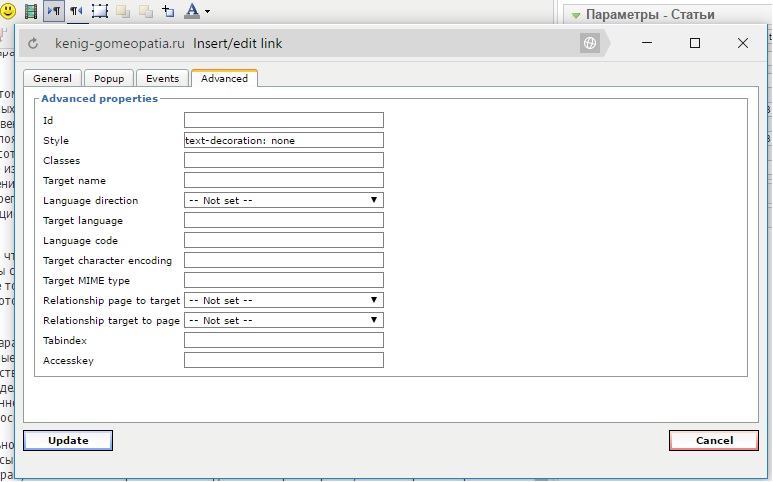Apply text color with the A icon
The image size is (773, 482).
[192, 11]
